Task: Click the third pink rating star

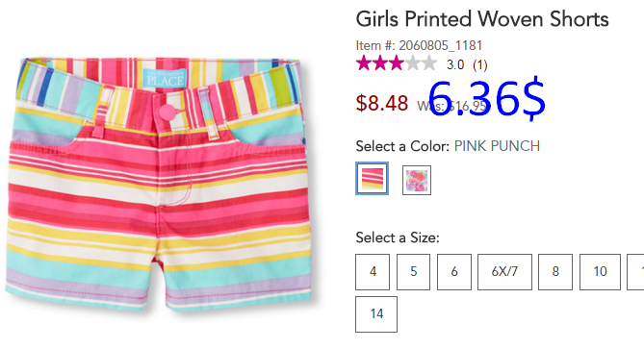Action: tap(397, 63)
